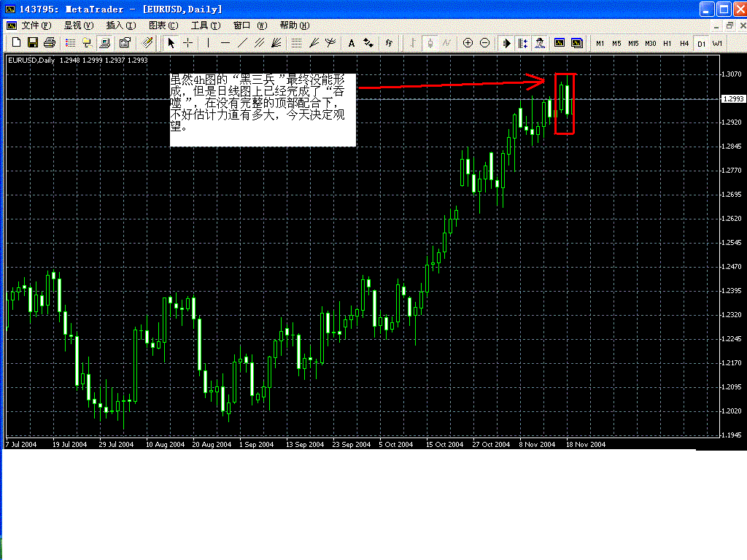Toggle the Terminal computer icon
The image size is (747, 560).
tap(104, 43)
